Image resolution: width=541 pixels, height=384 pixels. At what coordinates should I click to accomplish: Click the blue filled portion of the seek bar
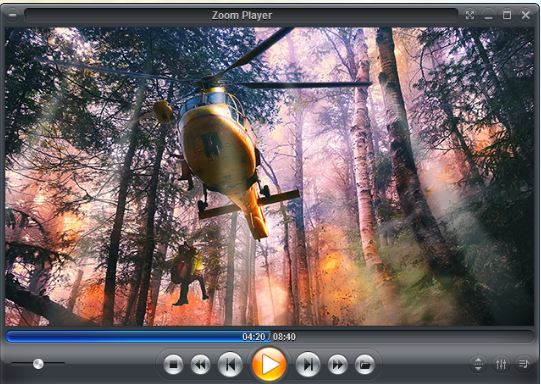click(124, 337)
